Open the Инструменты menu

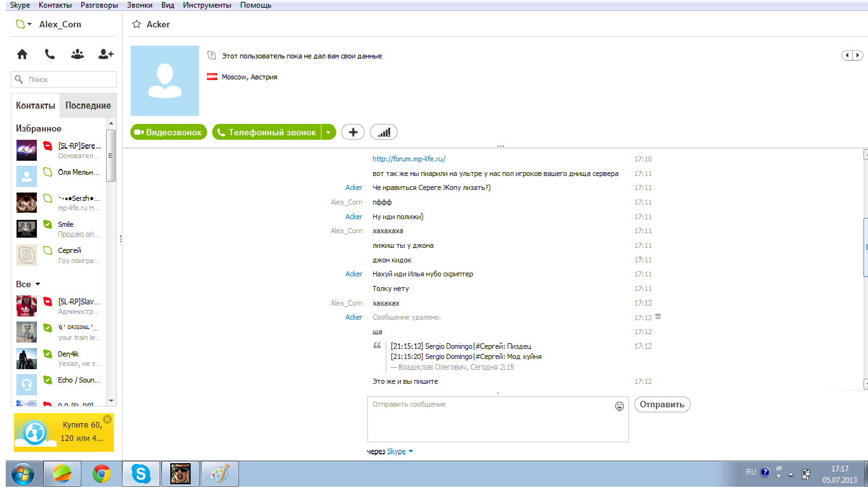[x=207, y=5]
